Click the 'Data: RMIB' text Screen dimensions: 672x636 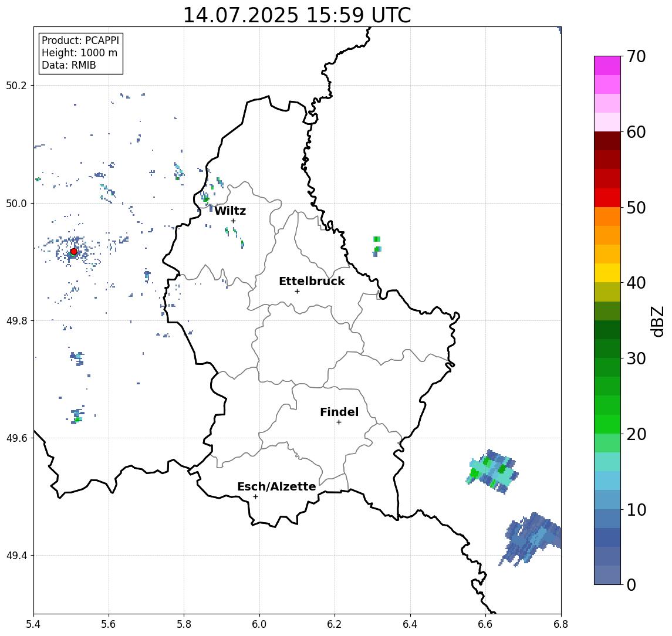click(69, 65)
